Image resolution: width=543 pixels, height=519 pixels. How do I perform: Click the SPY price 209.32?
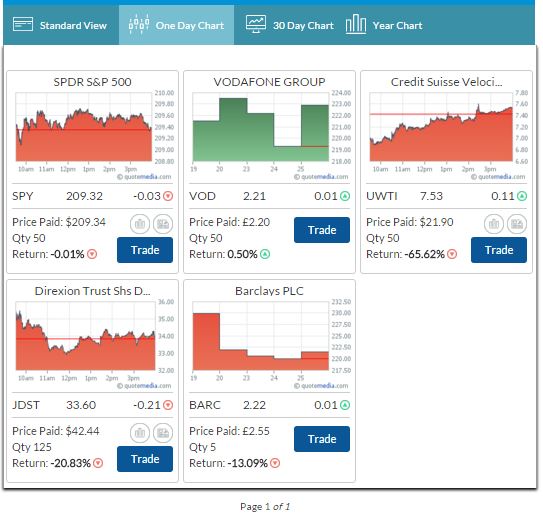(x=84, y=196)
